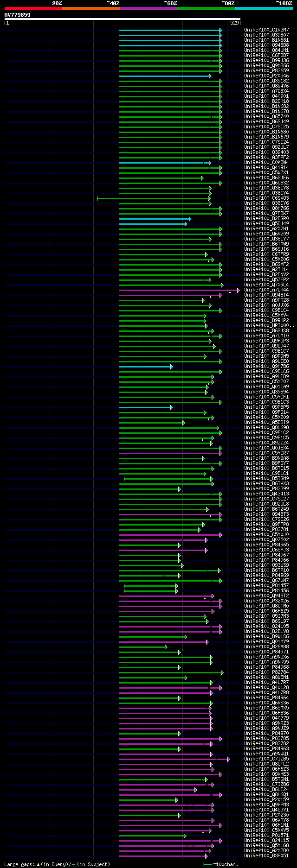Select the UniRef100_P32026 label

(266, 601)
